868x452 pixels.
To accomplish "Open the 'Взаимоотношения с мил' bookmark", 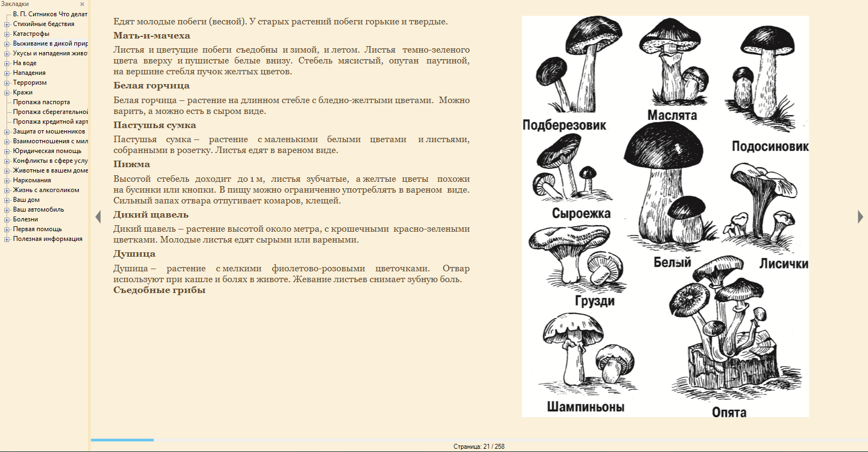I will pos(50,141).
